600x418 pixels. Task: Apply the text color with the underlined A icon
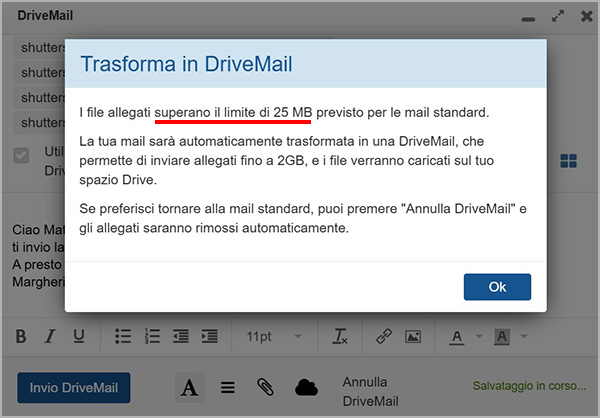click(x=457, y=337)
